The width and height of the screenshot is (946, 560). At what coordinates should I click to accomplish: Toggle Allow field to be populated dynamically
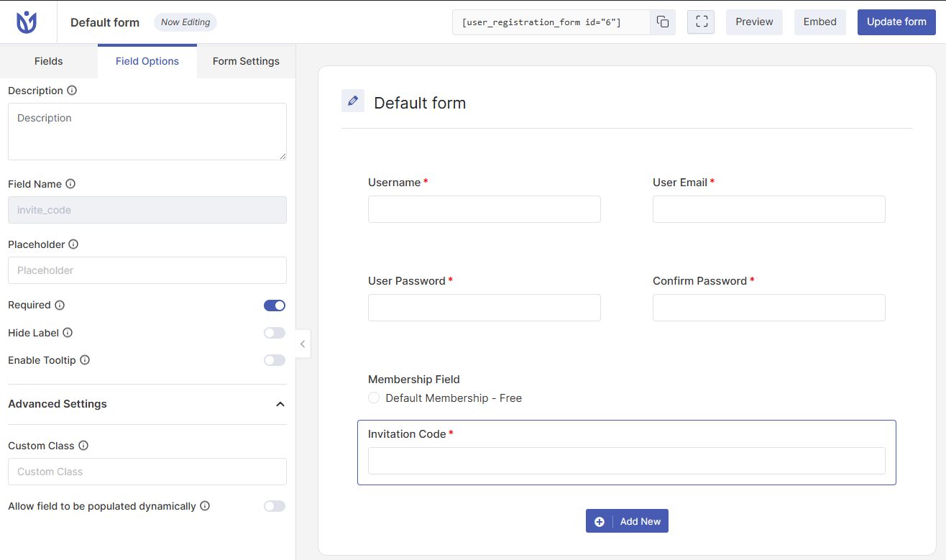pyautogui.click(x=275, y=506)
